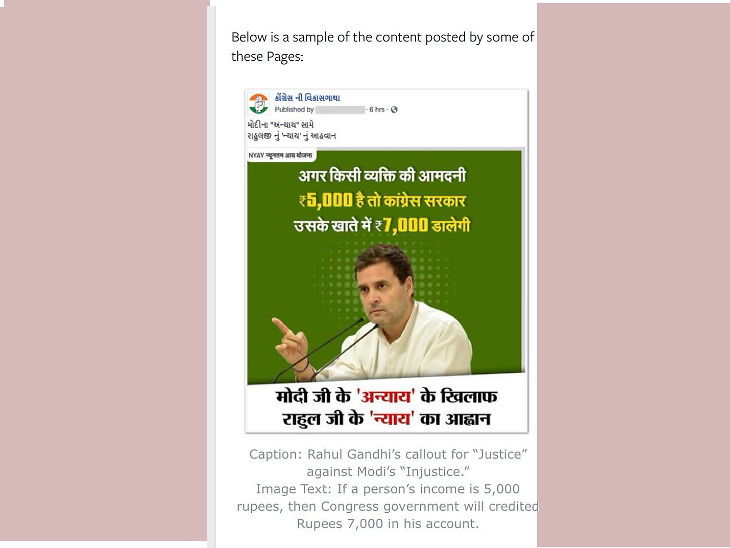Viewport: 730px width, 548px height.
Task: Click the NYAY tag on poster corner
Action: (x=281, y=155)
